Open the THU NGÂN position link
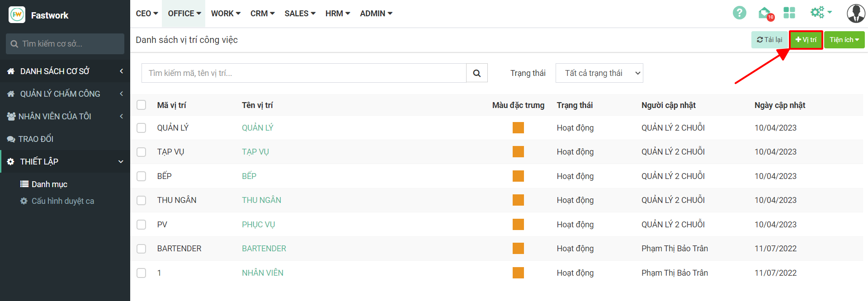 pos(261,200)
